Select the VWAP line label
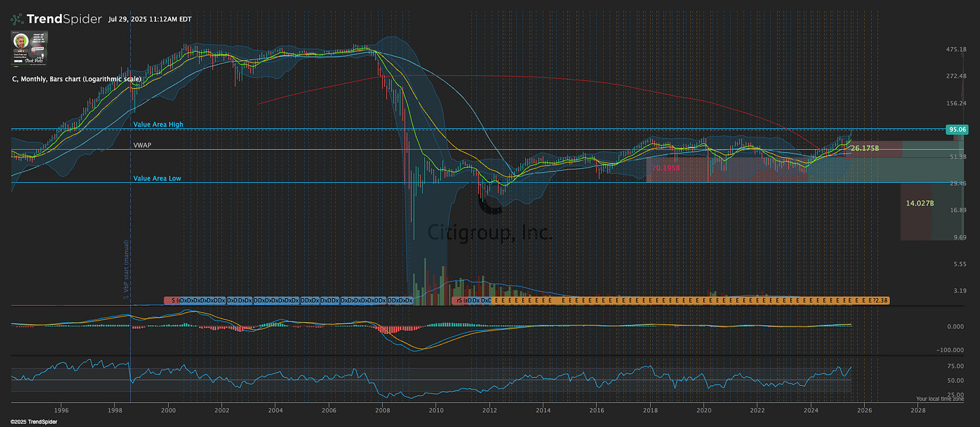Screen dimensions: 980x427 141,144
